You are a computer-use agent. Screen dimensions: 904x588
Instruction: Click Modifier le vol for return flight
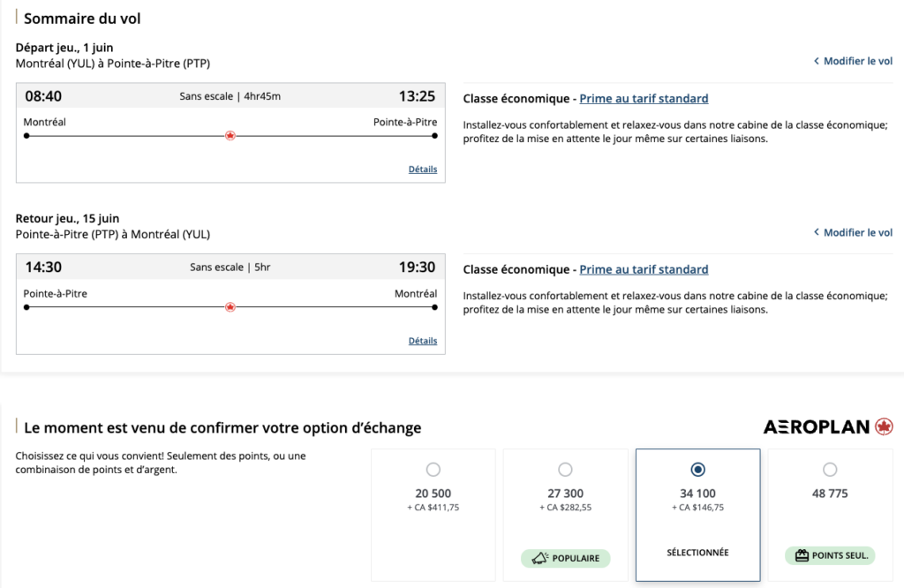pos(857,233)
